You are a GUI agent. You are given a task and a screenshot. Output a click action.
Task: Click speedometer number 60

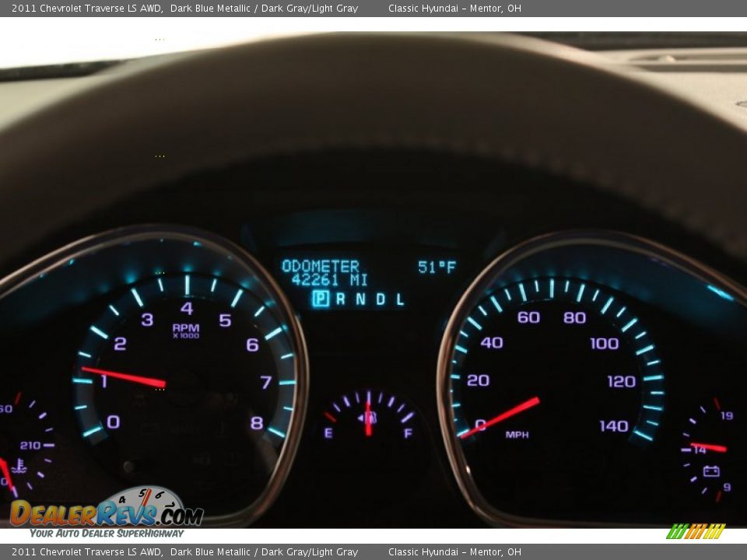pos(529,317)
